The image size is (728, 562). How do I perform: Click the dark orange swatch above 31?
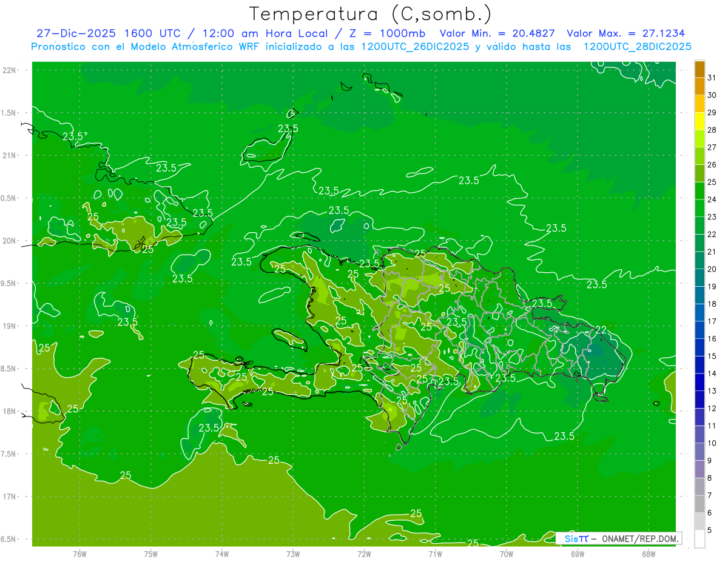pos(699,70)
